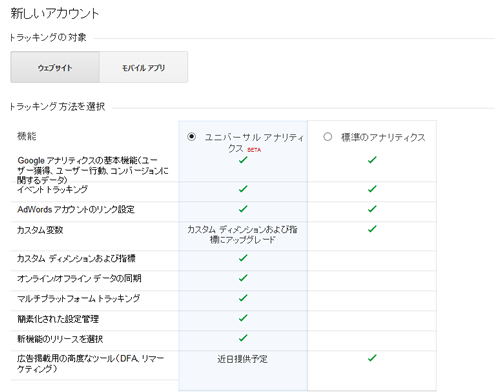Click the マルチプラットフォーム トラッキング row label
Screen dimensions: 500x392
point(79,298)
